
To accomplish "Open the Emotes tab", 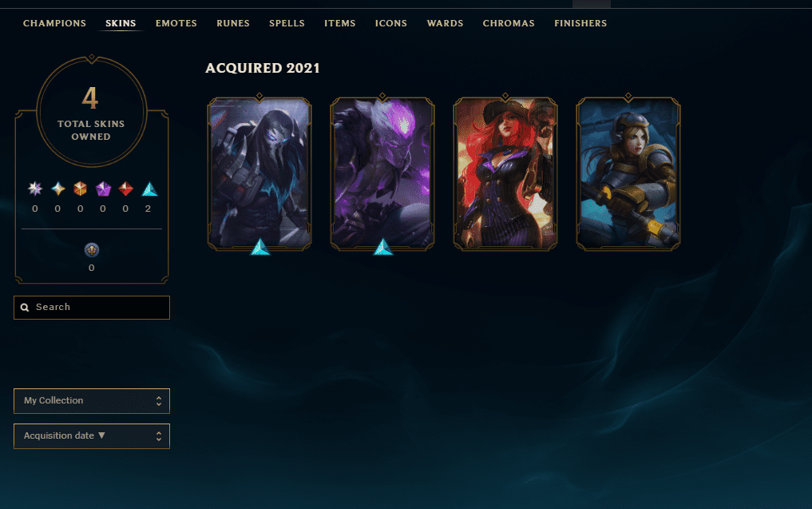I will (x=176, y=23).
